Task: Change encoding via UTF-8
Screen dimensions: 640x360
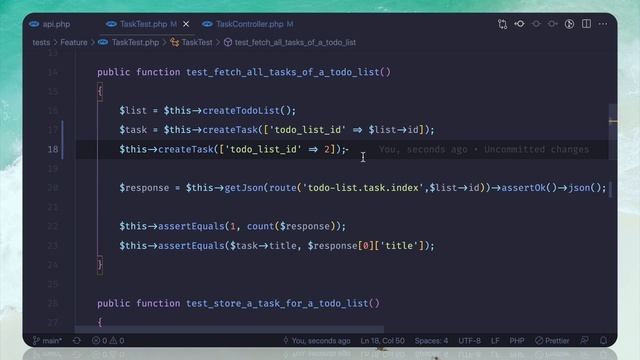Action: [469, 340]
